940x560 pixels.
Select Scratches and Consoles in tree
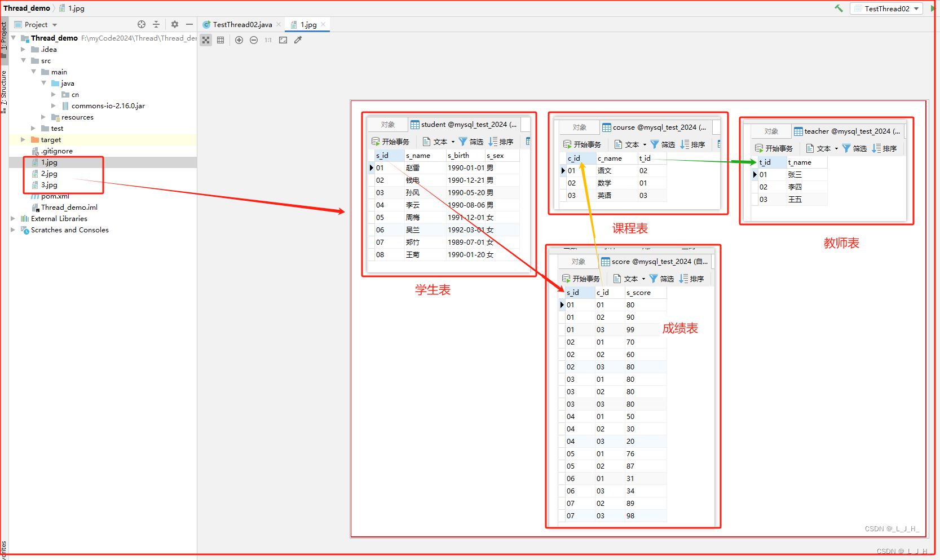[69, 230]
